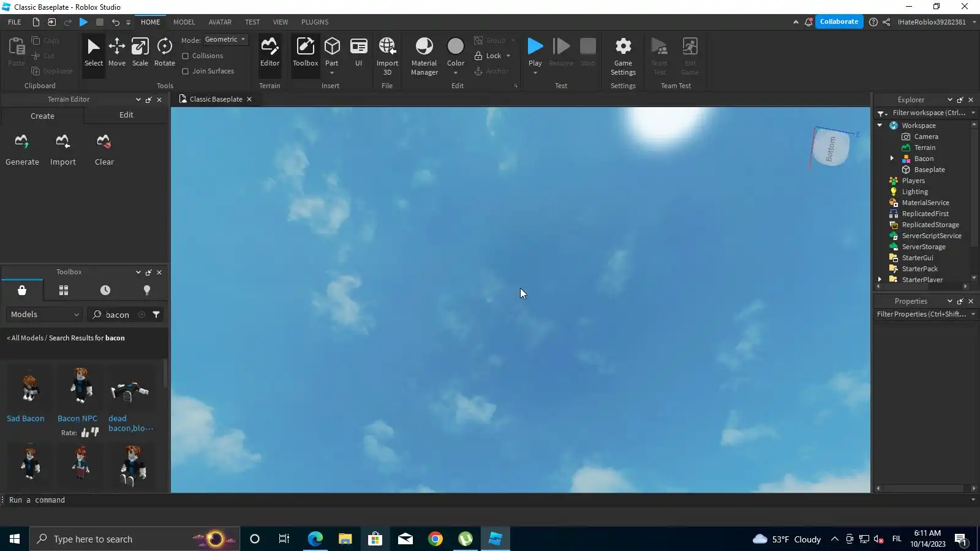Select the Move tool

[x=116, y=52]
